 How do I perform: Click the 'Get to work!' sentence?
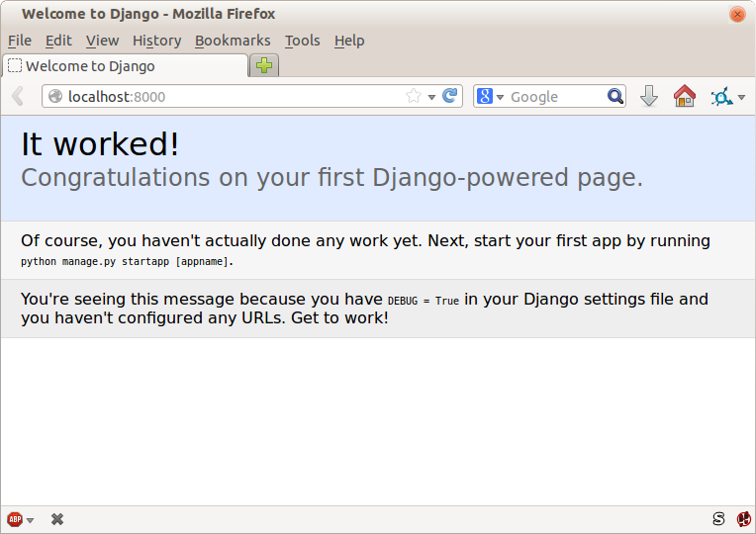(340, 318)
